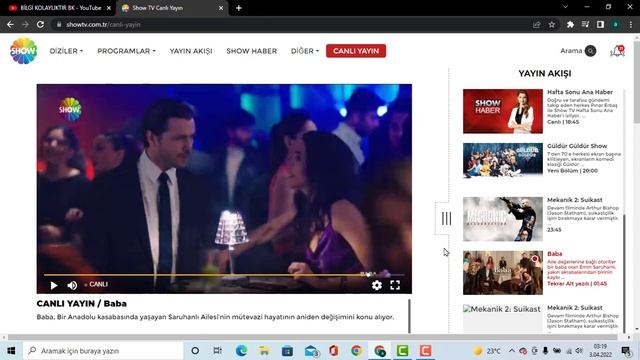Open the Mail app on taskbar
640x360 pixels.
click(x=311, y=351)
